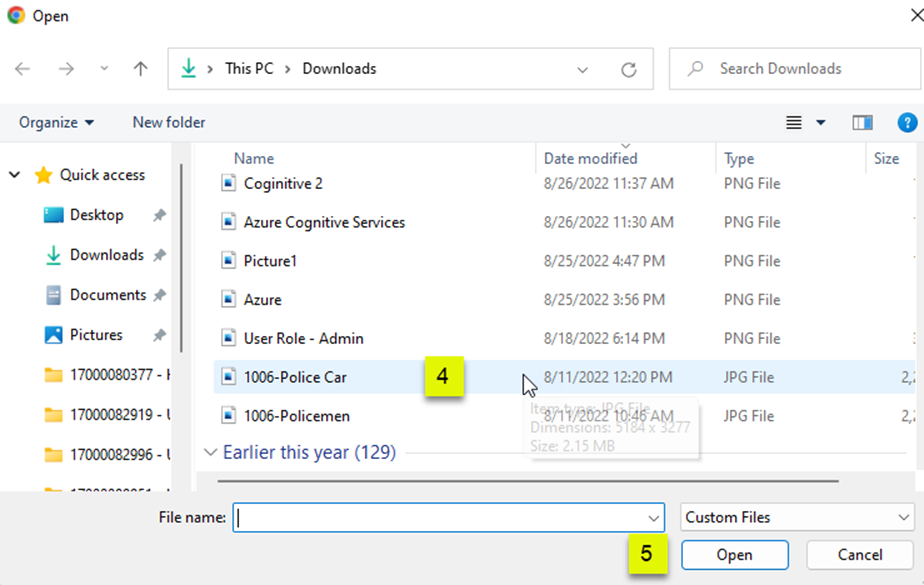
Task: Open the Custom Files type dropdown
Action: point(796,518)
